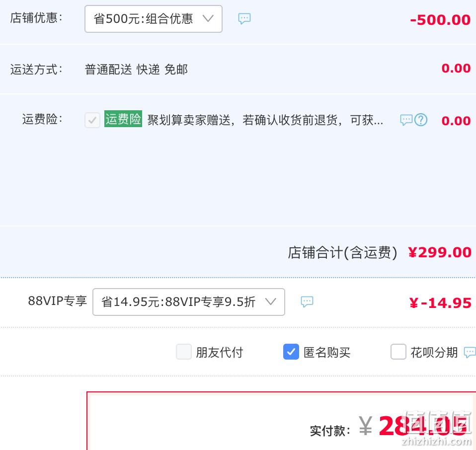Click 普通配送 快递 免邮 shipping text
Viewport: 476px width, 450px height.
coord(136,70)
